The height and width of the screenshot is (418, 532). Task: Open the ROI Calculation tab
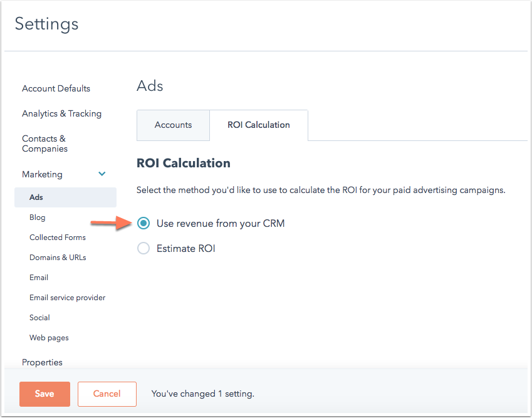(258, 125)
